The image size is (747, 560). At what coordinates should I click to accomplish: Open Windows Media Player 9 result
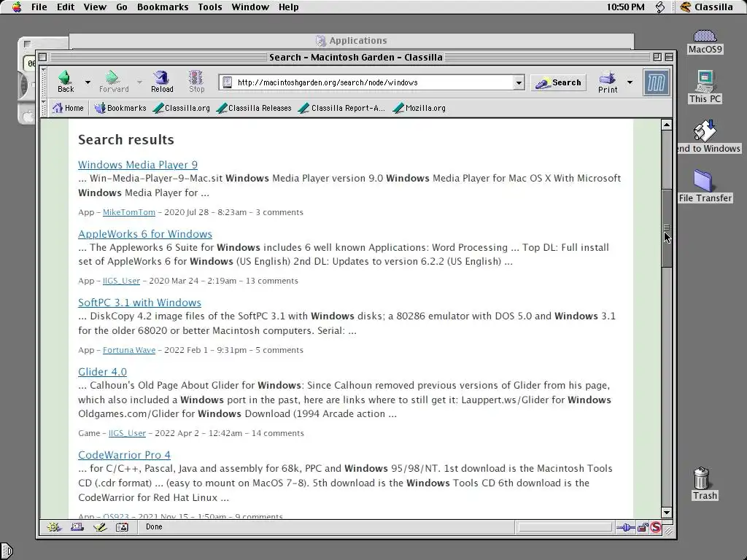pos(138,165)
